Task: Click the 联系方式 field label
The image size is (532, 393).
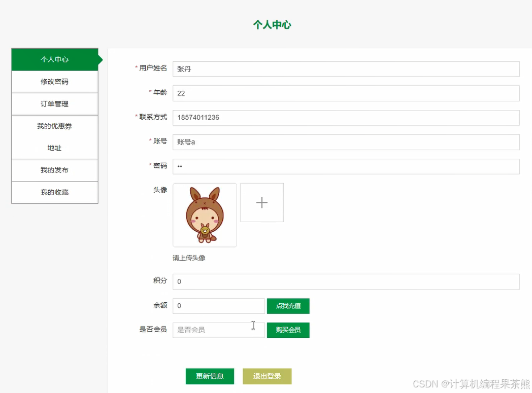Action: coord(153,117)
